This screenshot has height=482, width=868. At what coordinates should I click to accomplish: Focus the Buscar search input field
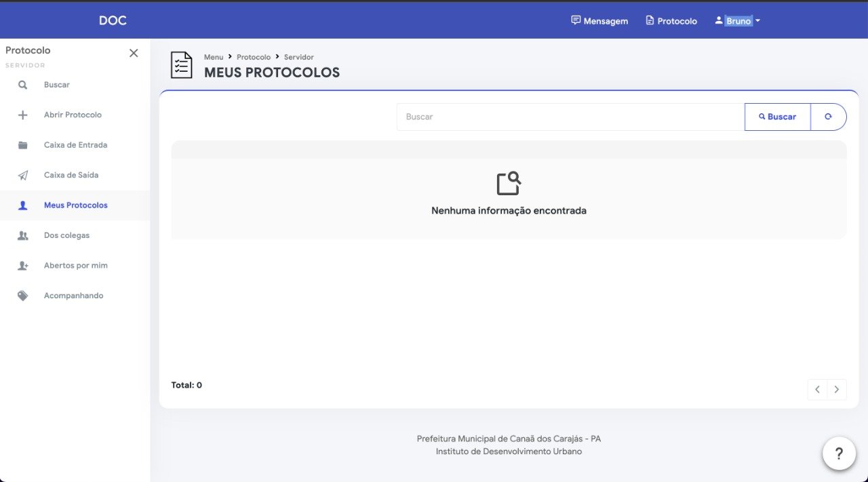point(570,117)
